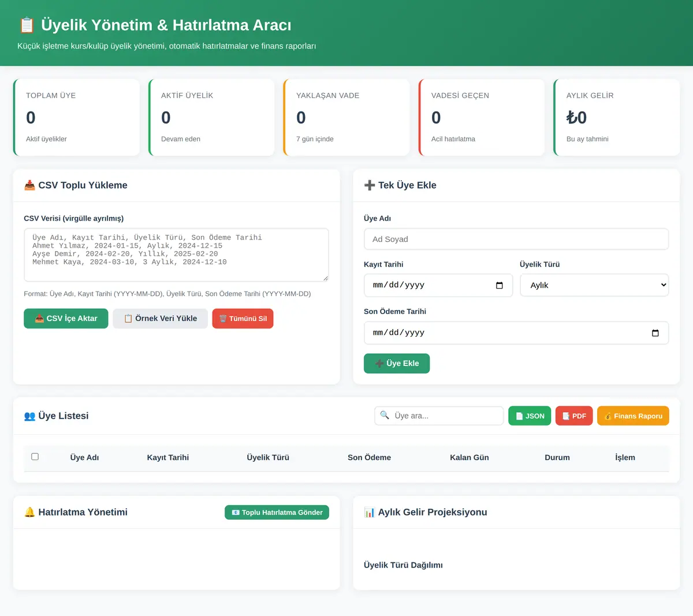The height and width of the screenshot is (616, 693).
Task: Click the Kayıt Tarihi column header
Action: click(168, 458)
